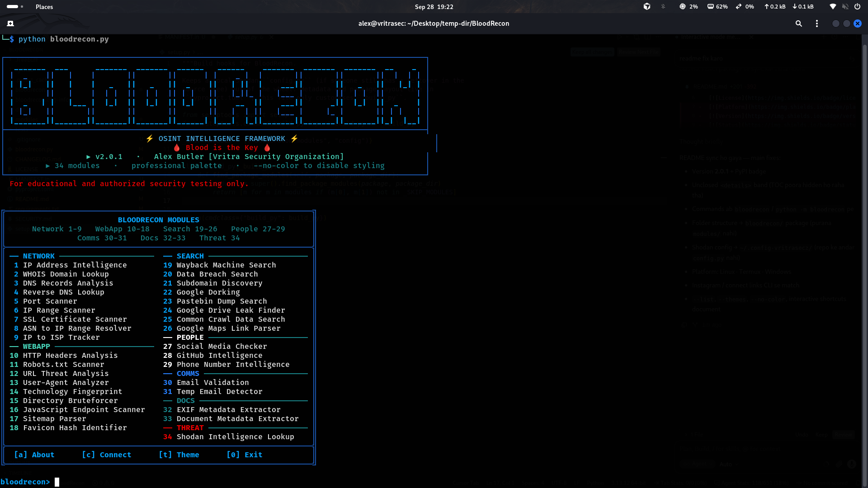Open the Places menu in top bar

pos(44,7)
